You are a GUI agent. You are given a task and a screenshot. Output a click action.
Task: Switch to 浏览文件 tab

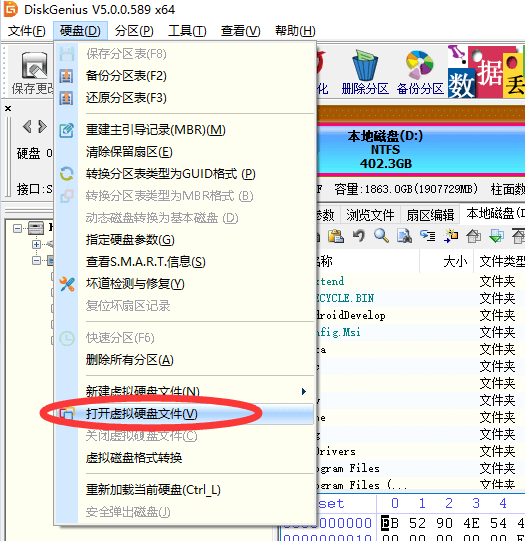click(370, 215)
